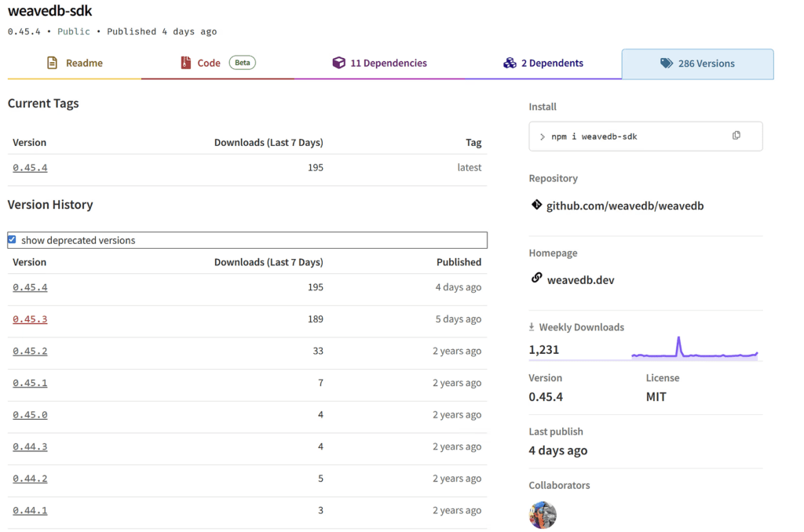Open the Readme tab
This screenshot has width=804, height=532.
[75, 64]
